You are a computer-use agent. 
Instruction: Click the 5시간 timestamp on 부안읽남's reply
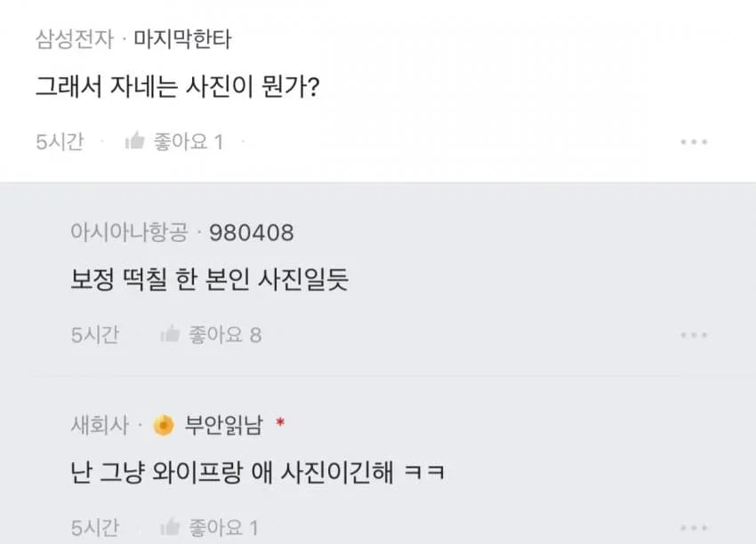[94, 528]
